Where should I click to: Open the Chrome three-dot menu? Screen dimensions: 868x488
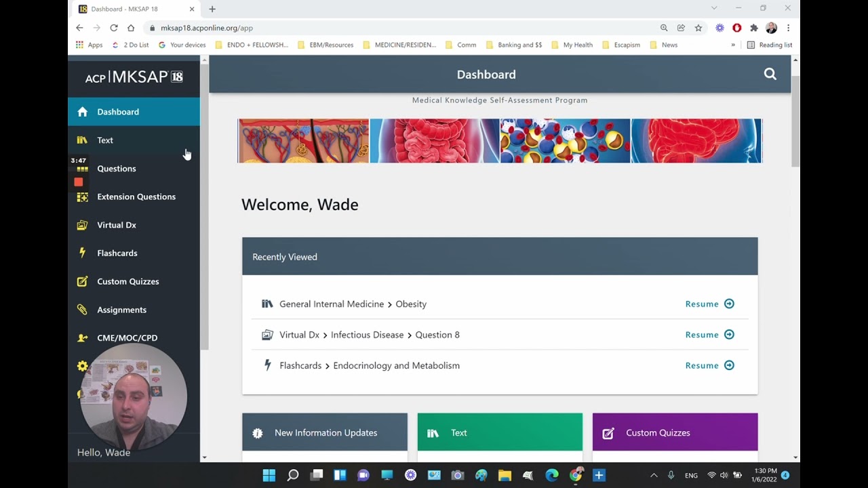coord(788,28)
